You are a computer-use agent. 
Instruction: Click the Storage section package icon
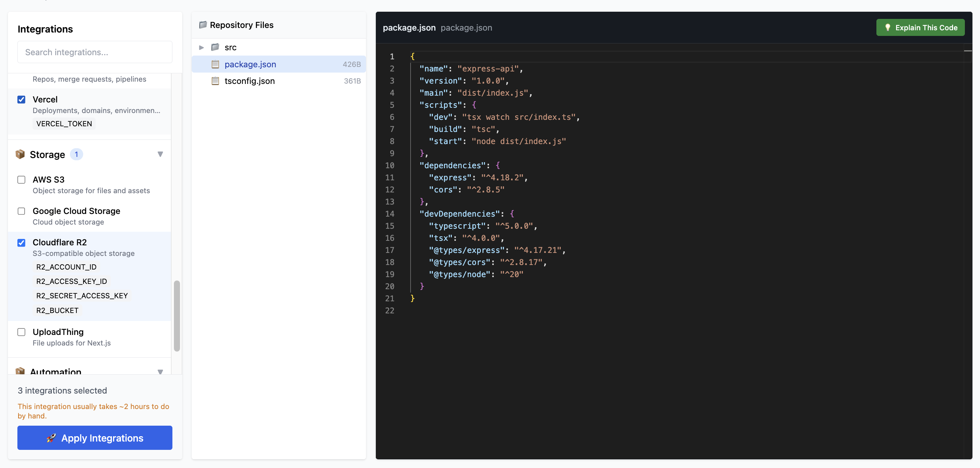tap(20, 154)
